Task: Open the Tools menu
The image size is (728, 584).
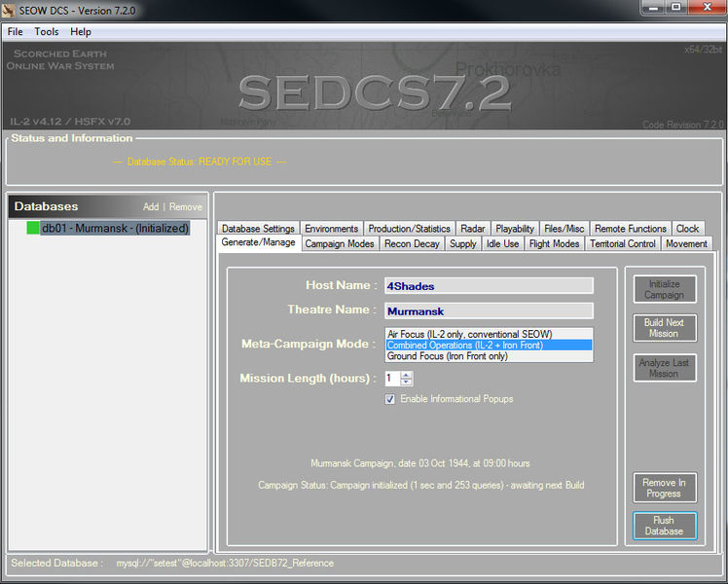Action: [47, 32]
